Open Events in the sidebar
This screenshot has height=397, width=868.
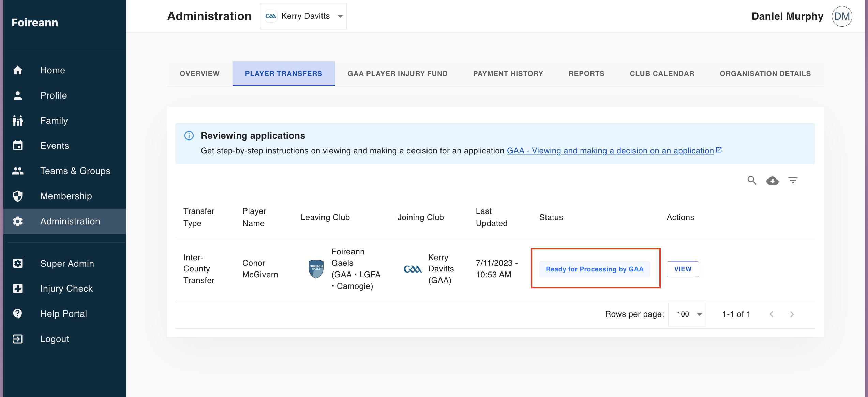point(65,146)
